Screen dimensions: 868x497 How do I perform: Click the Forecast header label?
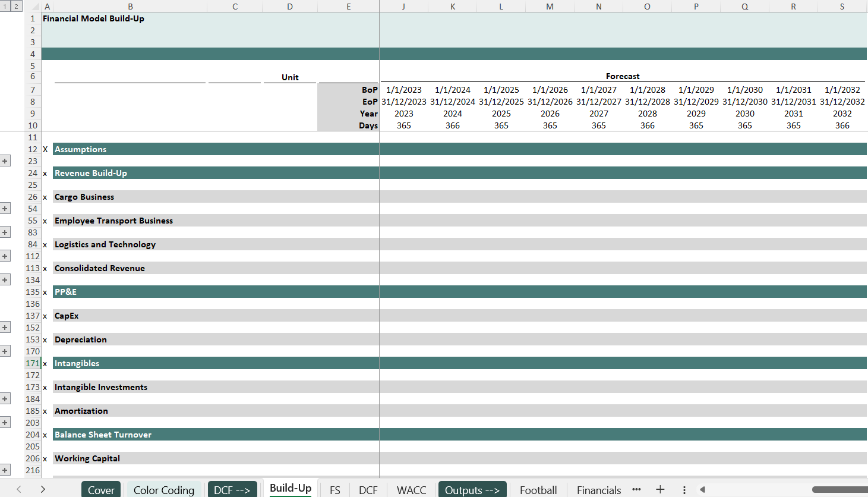[623, 76]
